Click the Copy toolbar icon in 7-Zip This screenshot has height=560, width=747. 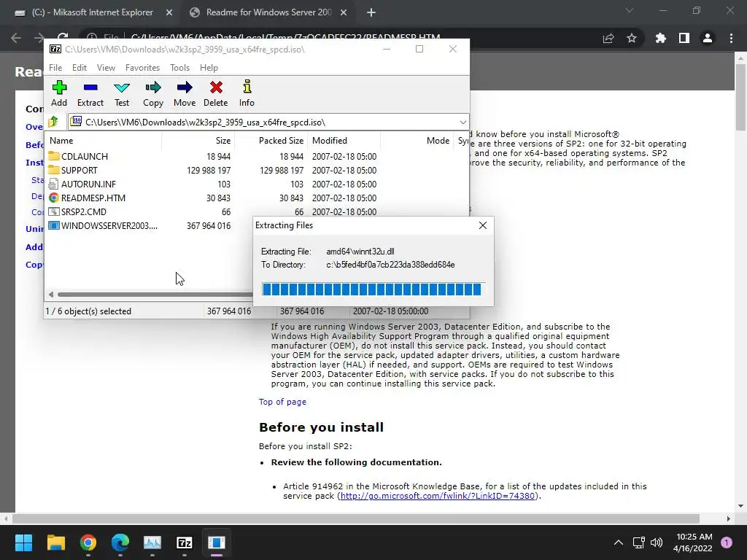pyautogui.click(x=153, y=93)
